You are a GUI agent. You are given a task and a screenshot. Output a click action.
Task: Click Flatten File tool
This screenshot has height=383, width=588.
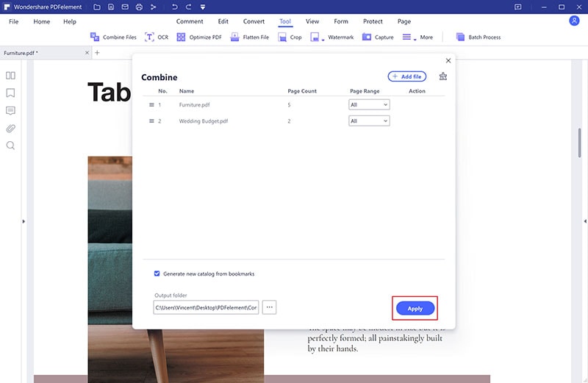coord(250,37)
